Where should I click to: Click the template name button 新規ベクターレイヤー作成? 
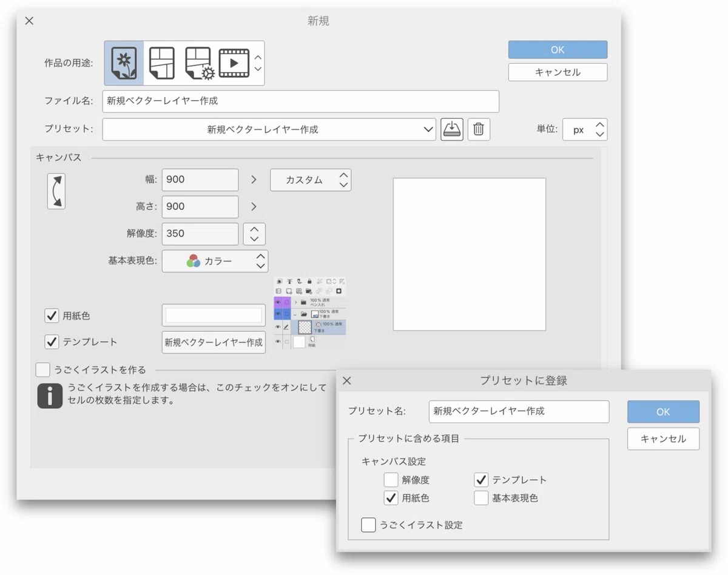tap(214, 342)
